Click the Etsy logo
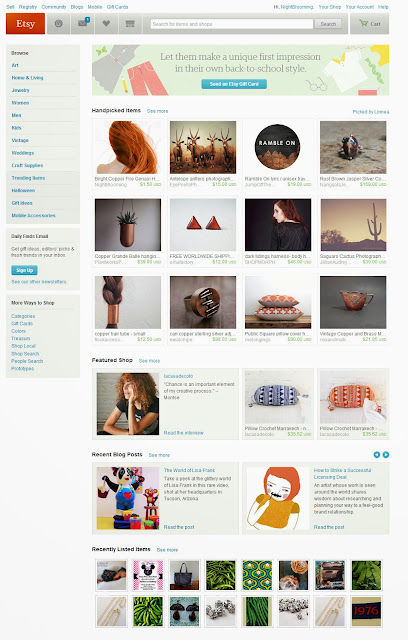408x640 pixels. coord(25,24)
